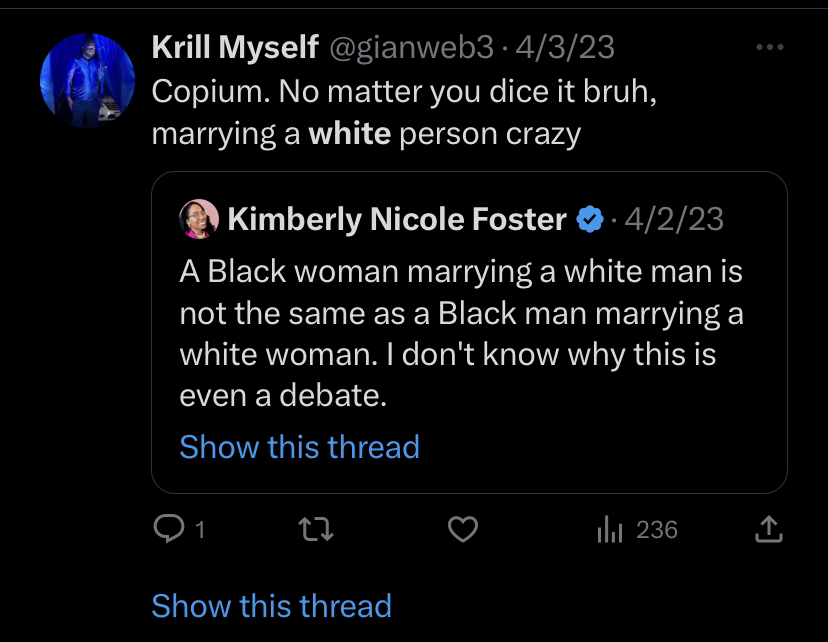Expand quoted tweet's Show this thread
The height and width of the screenshot is (642, 828).
(299, 446)
